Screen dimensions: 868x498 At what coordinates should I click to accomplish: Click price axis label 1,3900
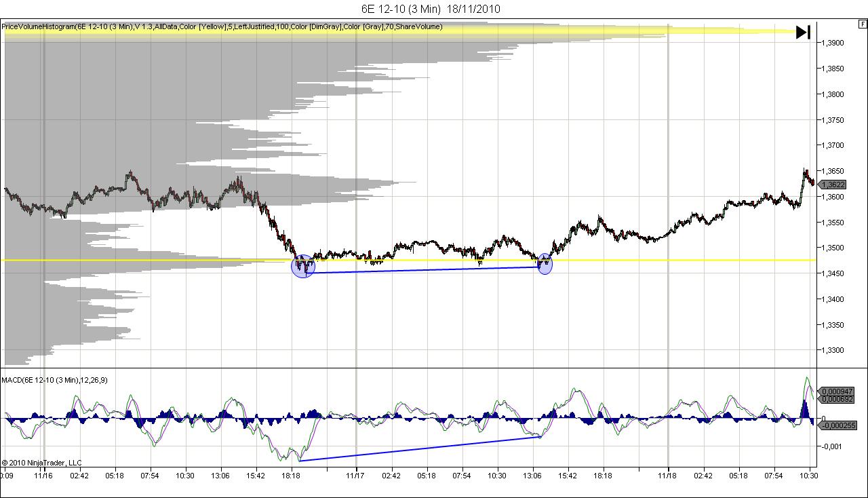pyautogui.click(x=833, y=43)
